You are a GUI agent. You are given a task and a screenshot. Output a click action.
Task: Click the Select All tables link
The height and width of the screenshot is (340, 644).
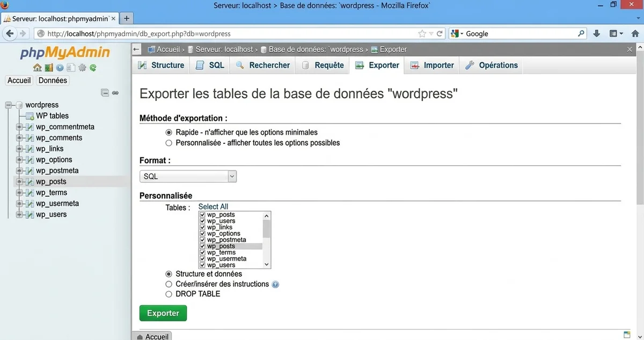213,206
